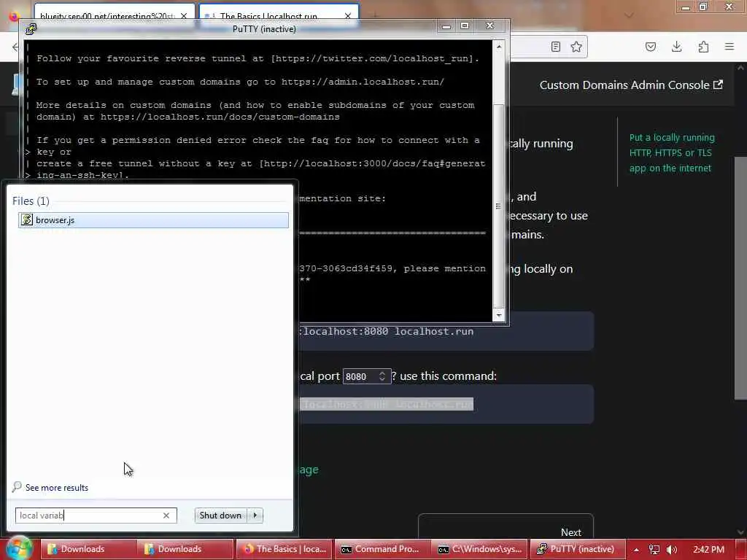The width and height of the screenshot is (747, 560).
Task: Open the Windows Start orb
Action: click(18, 548)
